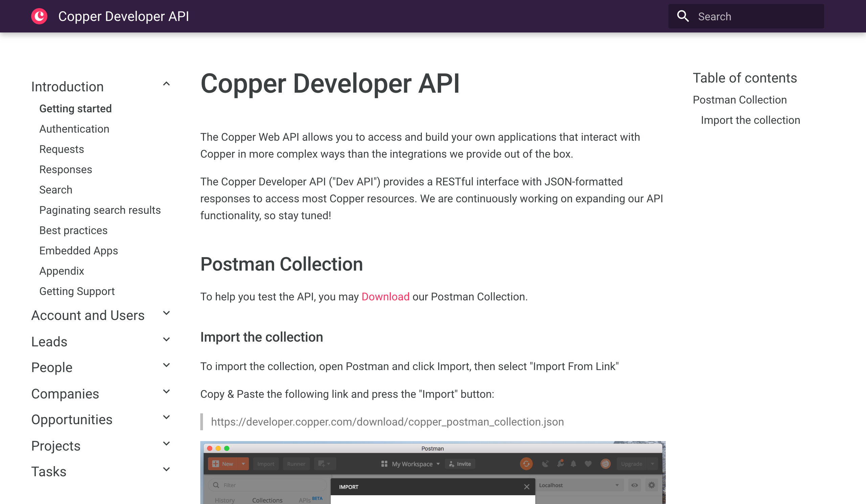Click the eye quick-look icon in Postman
The height and width of the screenshot is (504, 866).
click(634, 485)
